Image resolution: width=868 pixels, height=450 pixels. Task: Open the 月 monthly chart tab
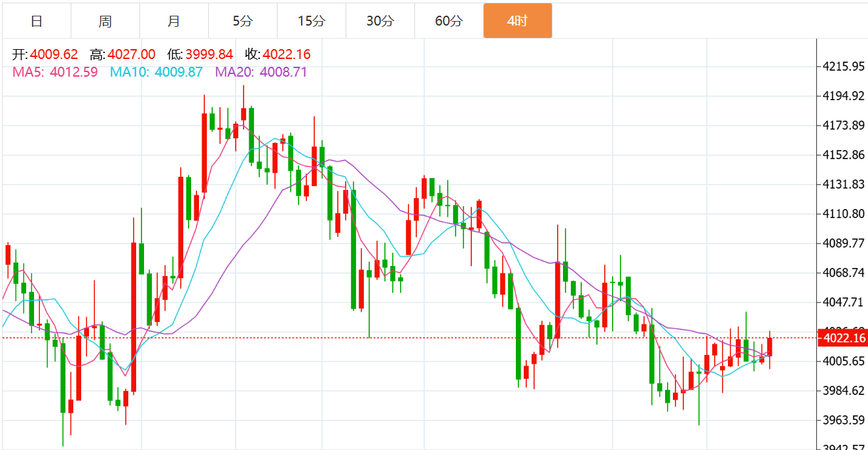pos(174,21)
